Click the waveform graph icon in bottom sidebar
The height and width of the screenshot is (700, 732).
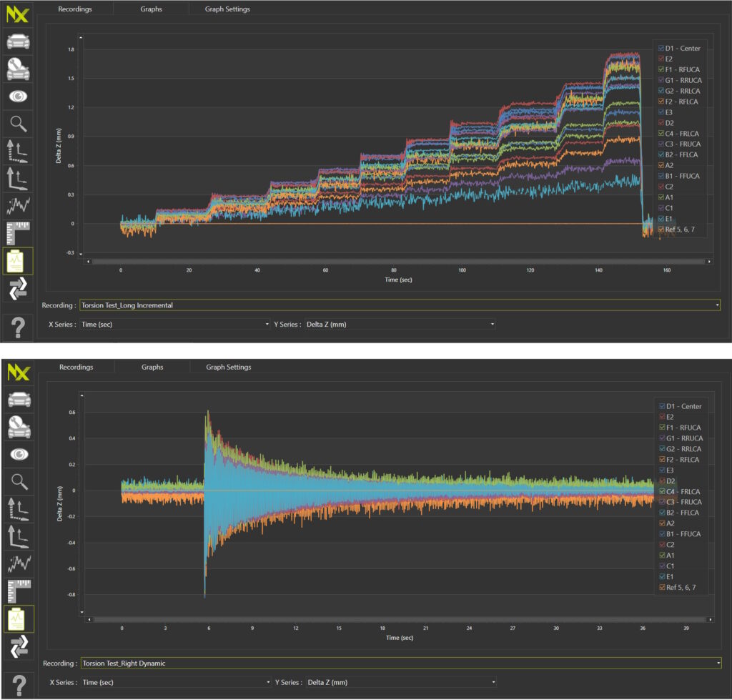(18, 564)
